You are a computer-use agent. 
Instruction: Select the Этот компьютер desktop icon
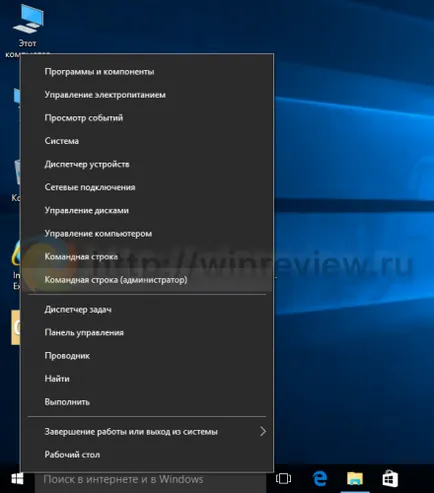coord(27,30)
